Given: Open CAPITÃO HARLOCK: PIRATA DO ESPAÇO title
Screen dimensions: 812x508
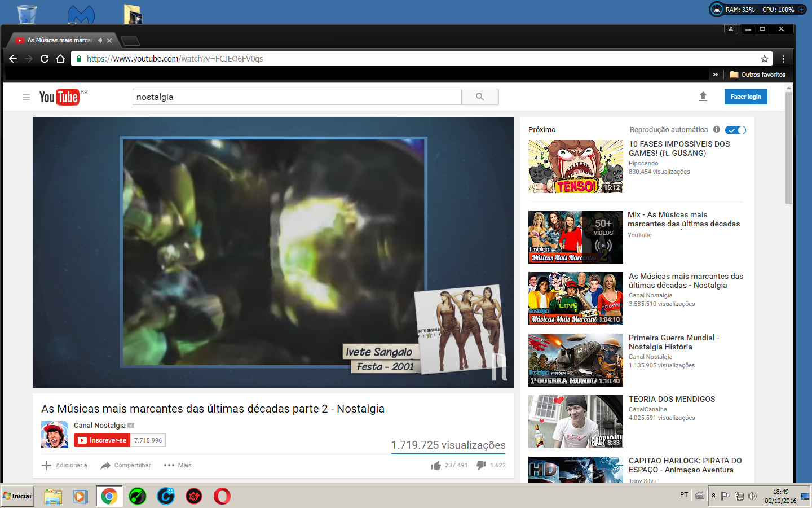Looking at the screenshot, I should [x=685, y=465].
